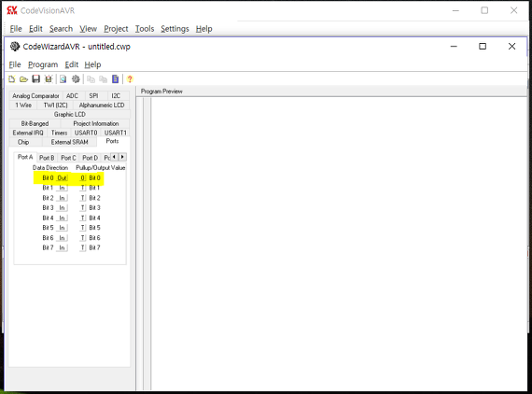532x394 pixels.
Task: Select the Port A tab
Action: point(25,157)
